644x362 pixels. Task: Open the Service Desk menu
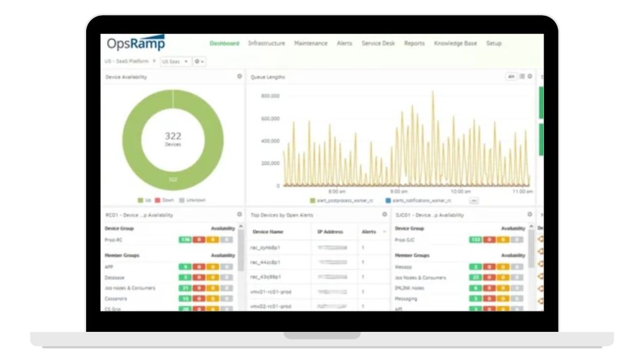tap(378, 43)
